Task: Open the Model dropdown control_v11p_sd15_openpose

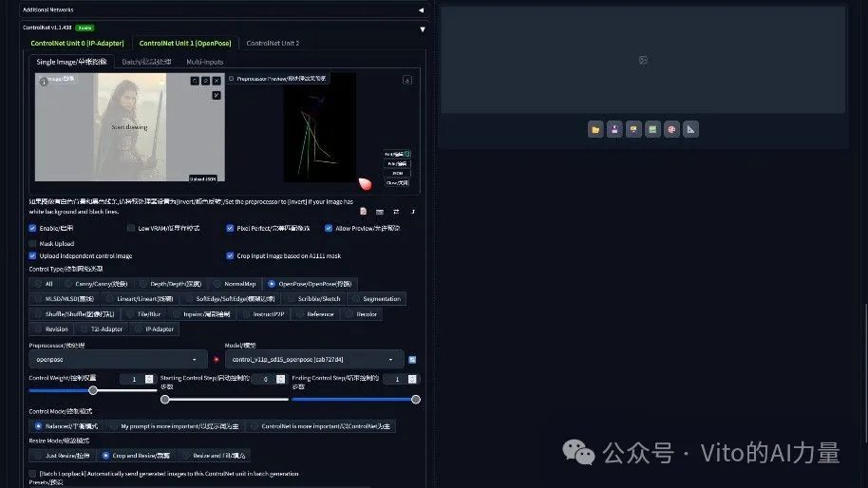Action: pyautogui.click(x=314, y=360)
